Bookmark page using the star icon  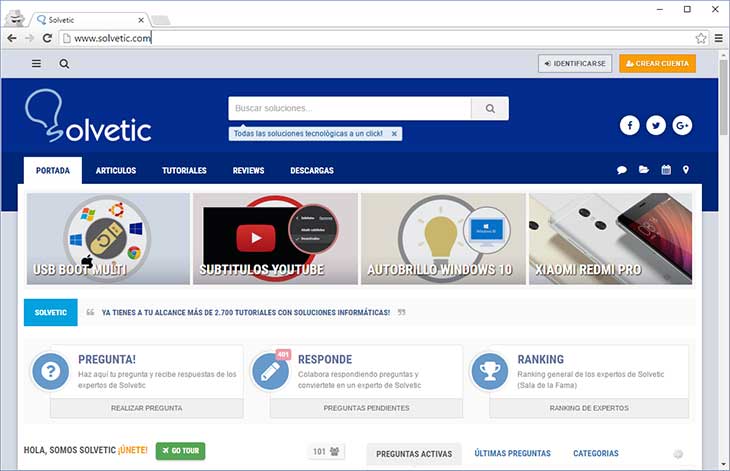[701, 38]
